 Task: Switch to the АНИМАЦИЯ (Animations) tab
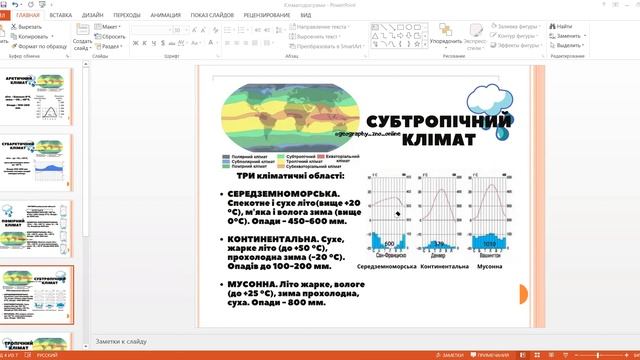tap(166, 15)
